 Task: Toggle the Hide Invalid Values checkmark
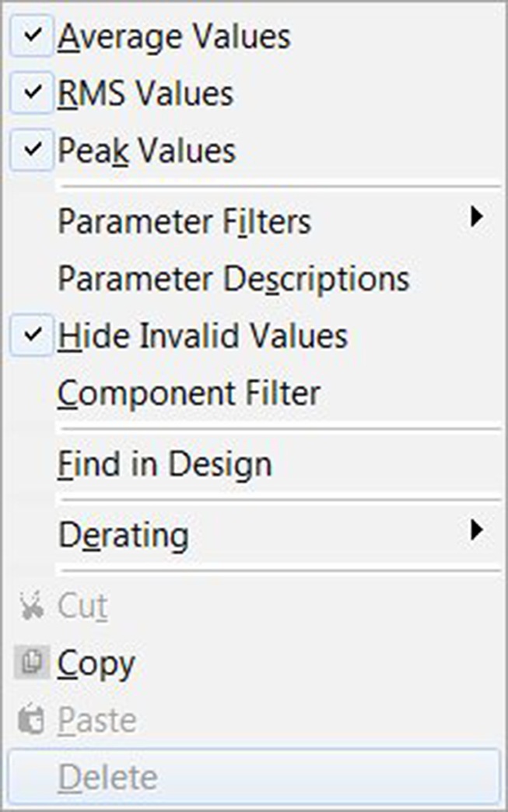pyautogui.click(x=32, y=336)
